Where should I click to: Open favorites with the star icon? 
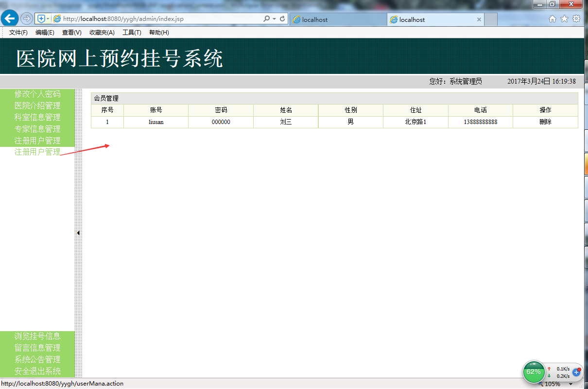click(x=564, y=19)
